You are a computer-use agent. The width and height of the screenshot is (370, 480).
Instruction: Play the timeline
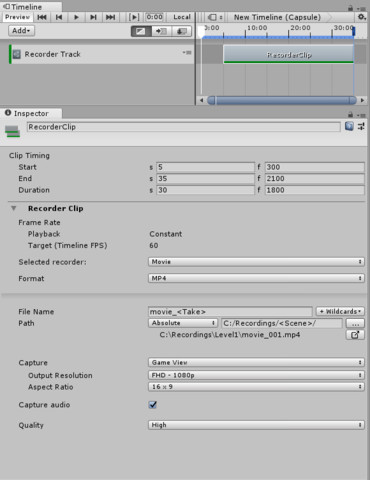(76, 17)
